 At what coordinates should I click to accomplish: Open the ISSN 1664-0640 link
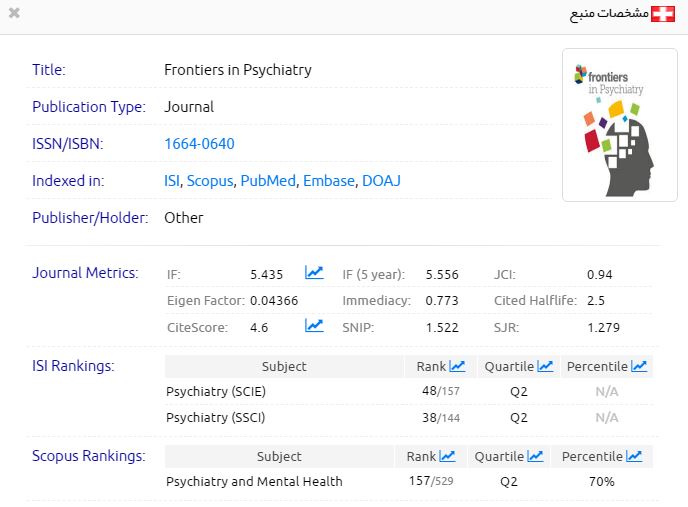point(199,144)
